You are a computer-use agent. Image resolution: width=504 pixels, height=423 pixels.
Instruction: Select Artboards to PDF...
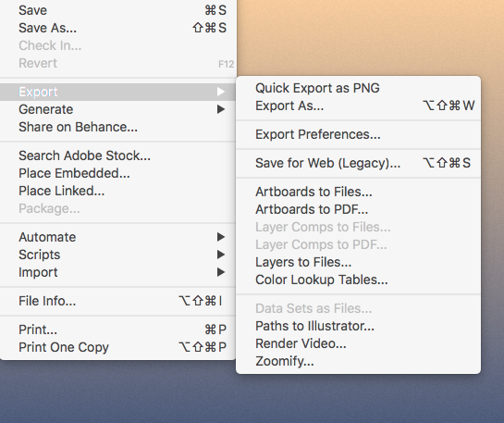(359, 209)
